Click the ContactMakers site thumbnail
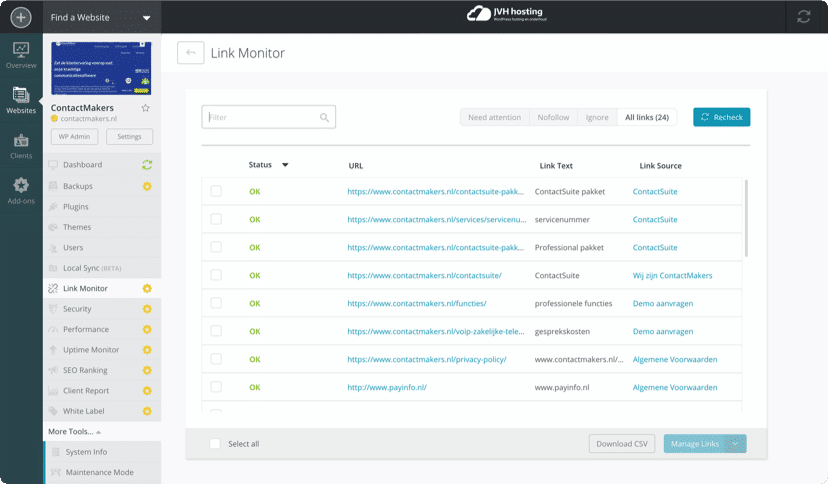This screenshot has width=828, height=484. (x=101, y=69)
